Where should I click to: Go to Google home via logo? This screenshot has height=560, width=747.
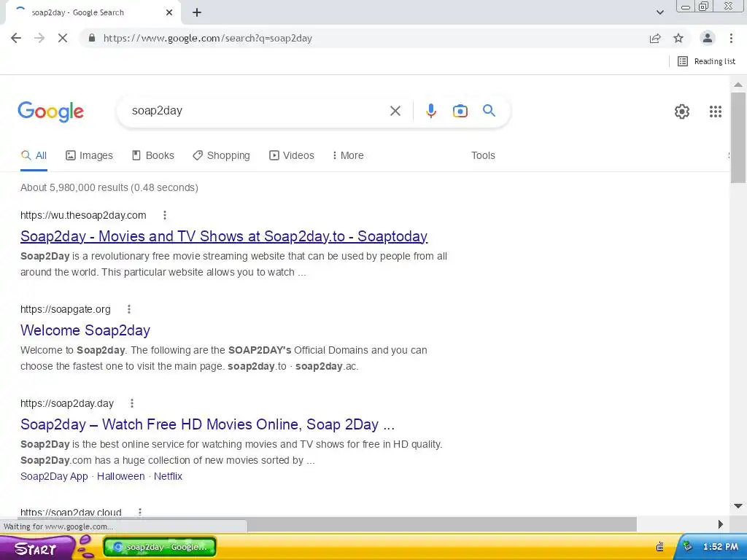51,112
